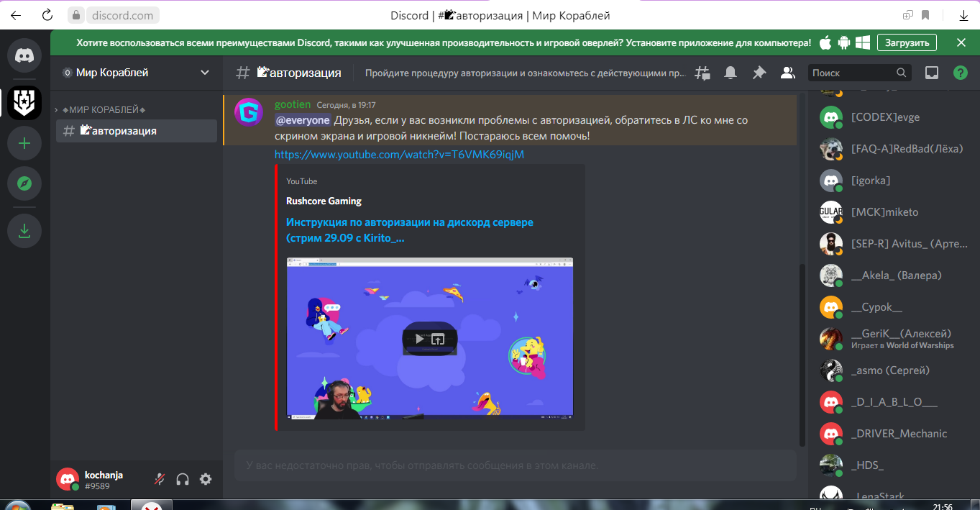Toggle headphones deafen in user panel

[183, 479]
